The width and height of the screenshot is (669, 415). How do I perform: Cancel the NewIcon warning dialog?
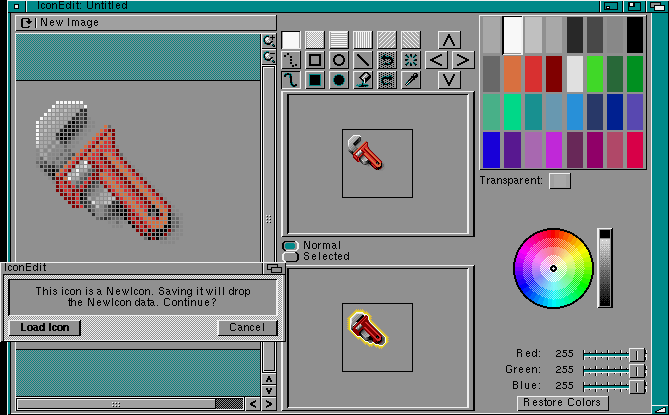click(247, 328)
